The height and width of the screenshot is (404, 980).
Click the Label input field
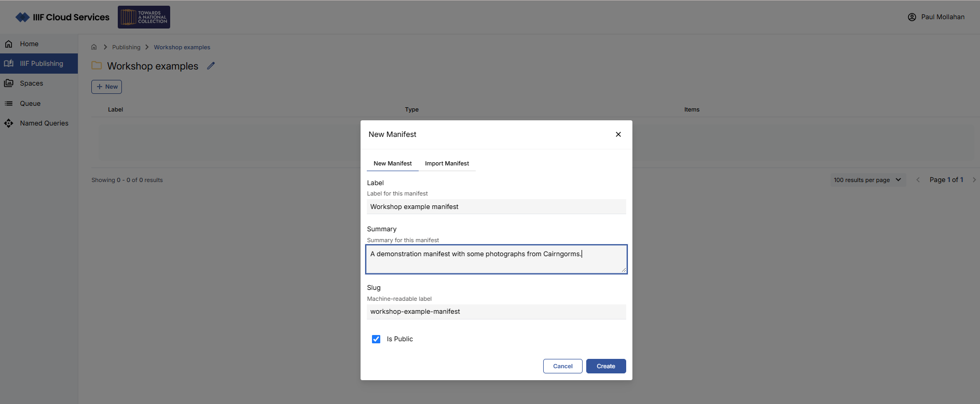coord(496,207)
